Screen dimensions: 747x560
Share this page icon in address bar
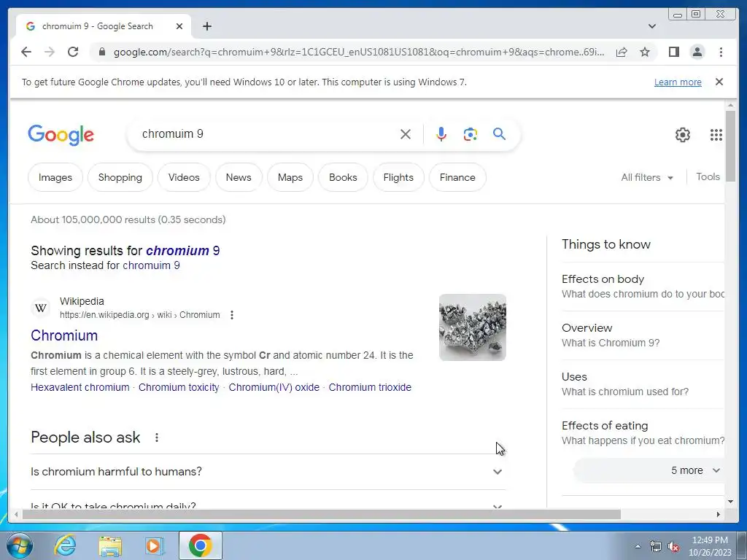pyautogui.click(x=622, y=52)
